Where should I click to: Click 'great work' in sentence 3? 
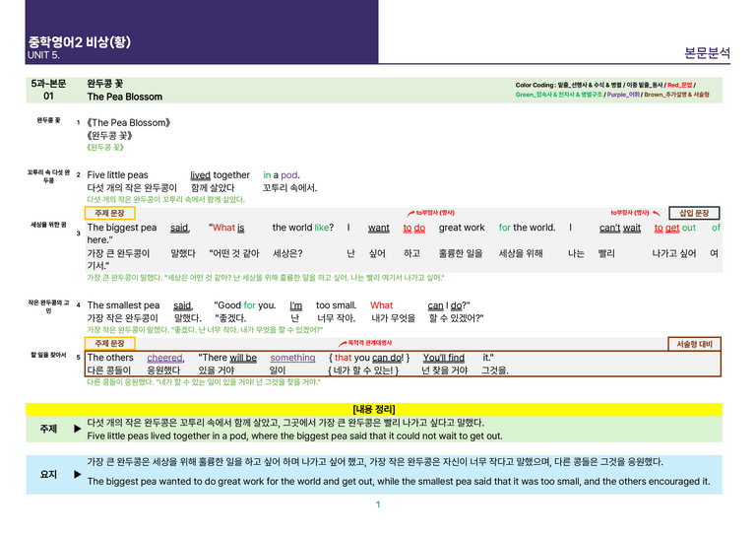tap(462, 228)
